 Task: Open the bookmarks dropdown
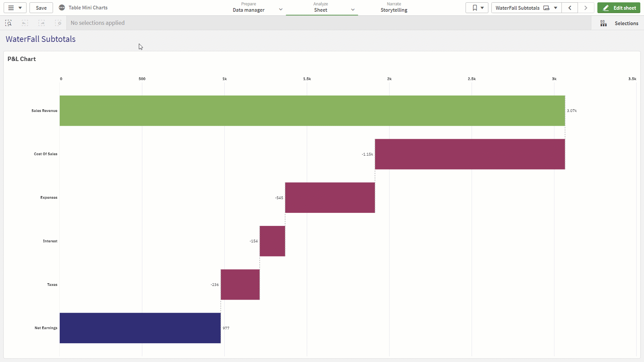tap(477, 8)
